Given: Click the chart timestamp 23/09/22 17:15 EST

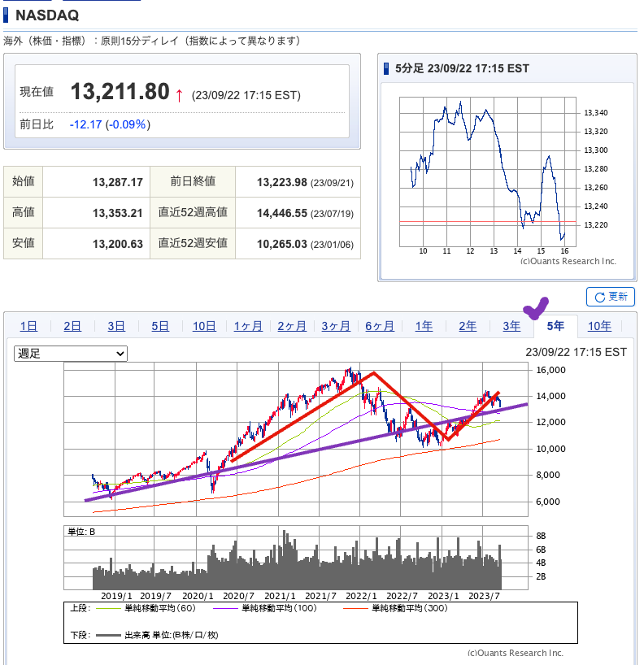Looking at the screenshot, I should (576, 352).
